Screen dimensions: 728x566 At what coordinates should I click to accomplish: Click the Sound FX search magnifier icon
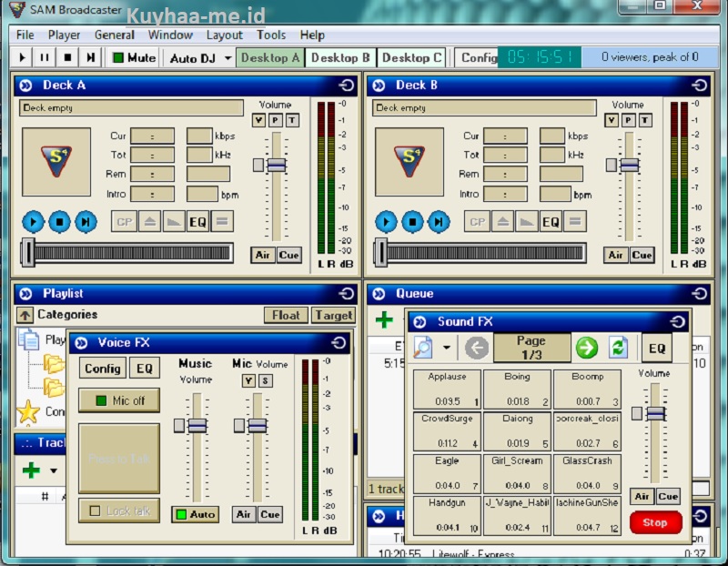[x=423, y=348]
